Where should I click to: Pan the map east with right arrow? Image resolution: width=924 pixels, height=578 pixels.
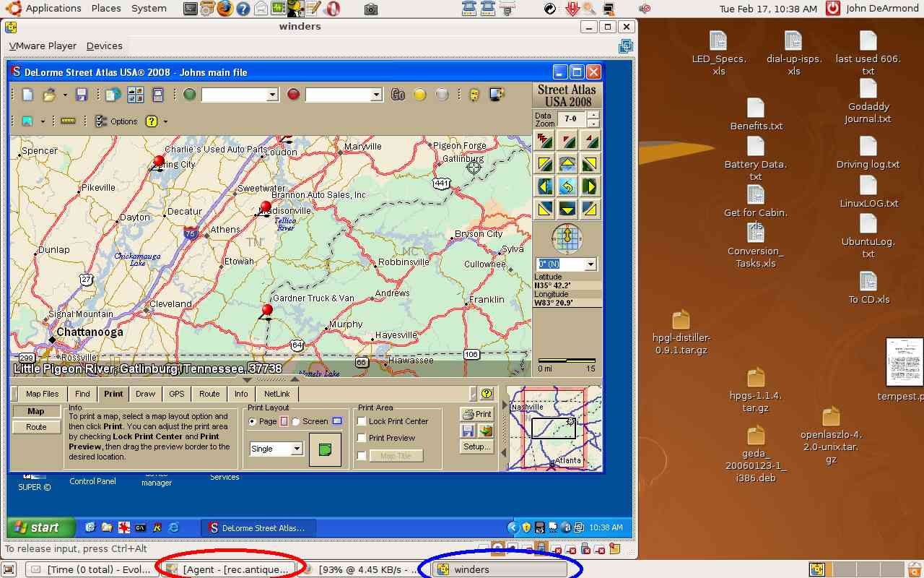pyautogui.click(x=590, y=186)
